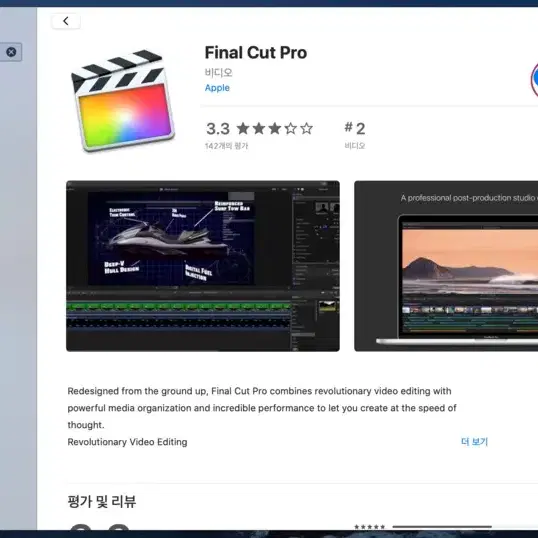The height and width of the screenshot is (538, 538).
Task: Click the Final Cut Pro title text
Action: pyautogui.click(x=256, y=53)
